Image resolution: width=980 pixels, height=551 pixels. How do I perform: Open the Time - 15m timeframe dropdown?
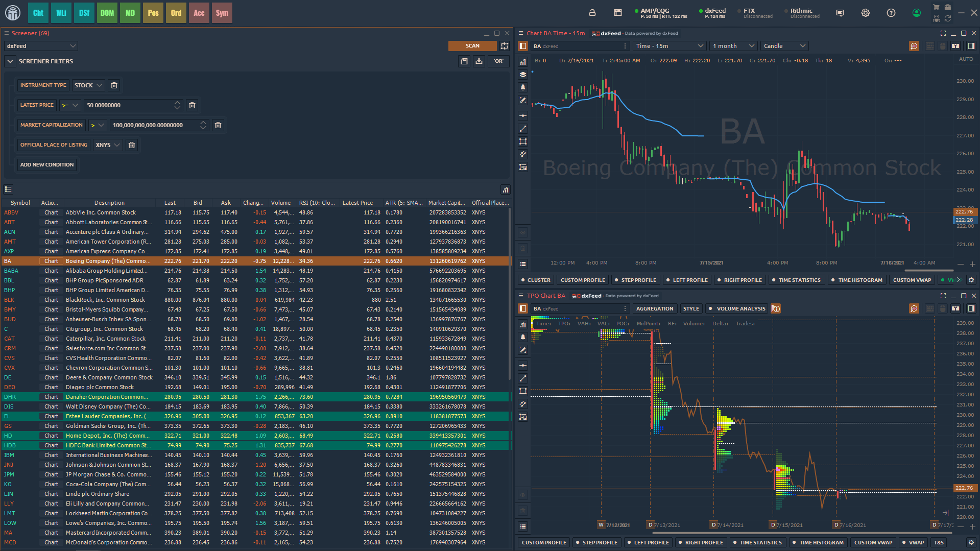coord(670,46)
